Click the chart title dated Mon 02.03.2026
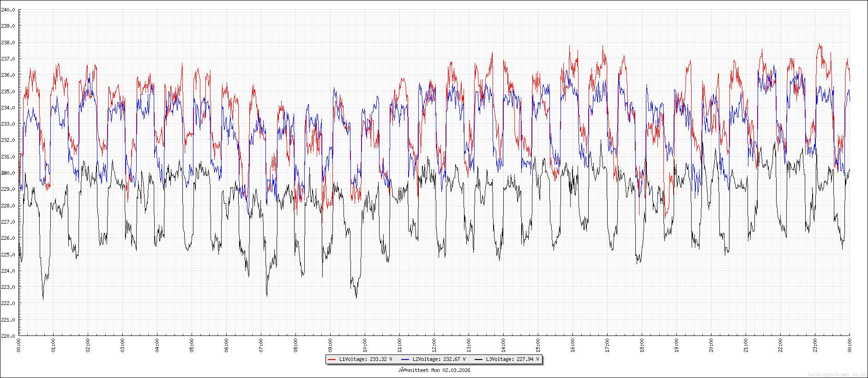 coord(434,370)
